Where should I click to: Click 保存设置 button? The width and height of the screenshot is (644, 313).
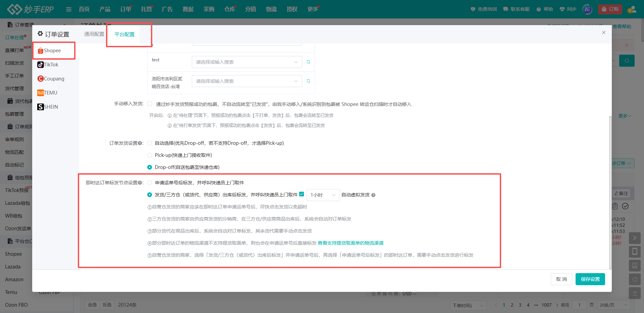click(x=590, y=279)
